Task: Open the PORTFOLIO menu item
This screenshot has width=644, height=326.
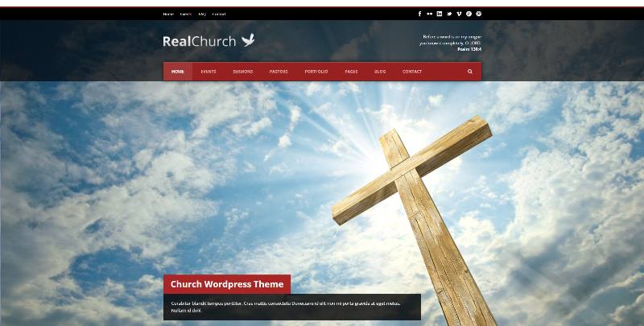Action: (316, 72)
